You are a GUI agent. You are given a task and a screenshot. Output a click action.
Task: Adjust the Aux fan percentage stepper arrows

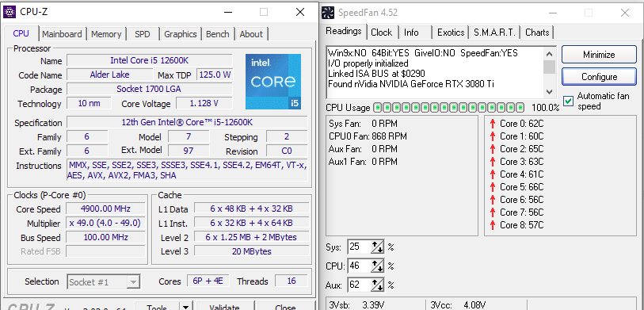[377, 285]
